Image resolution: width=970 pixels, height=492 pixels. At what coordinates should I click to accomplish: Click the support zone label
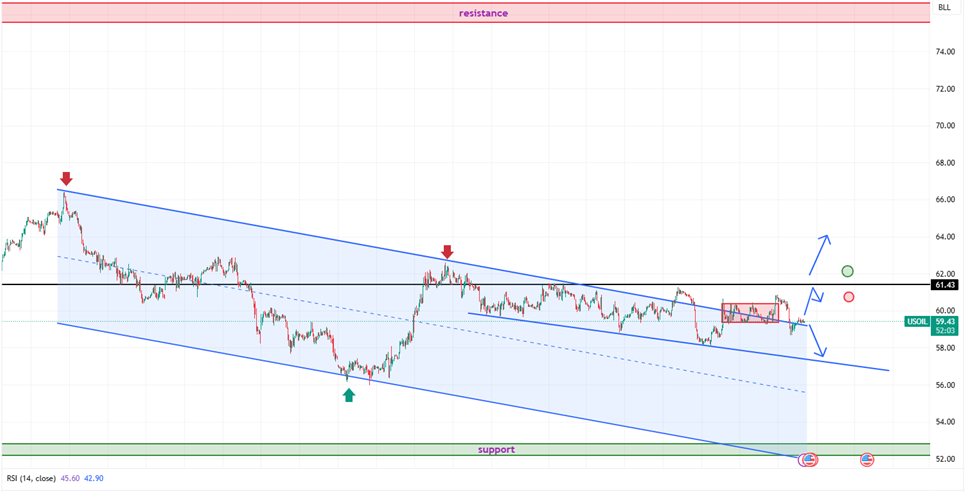(495, 450)
